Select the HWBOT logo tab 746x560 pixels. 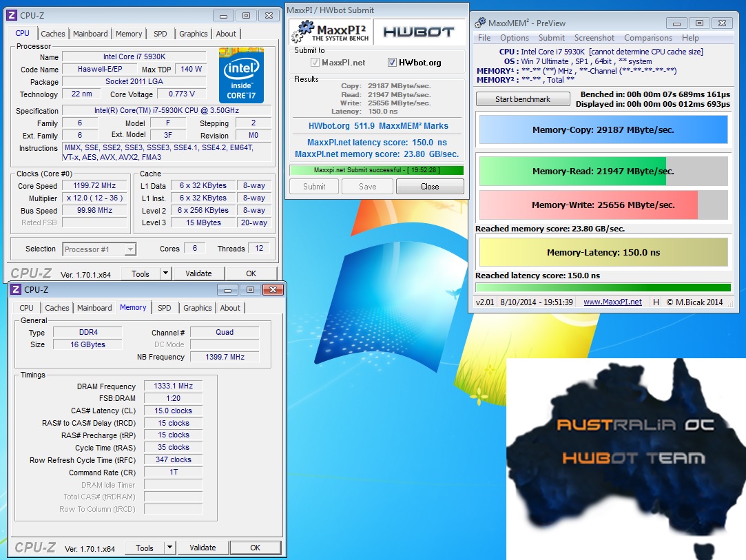click(419, 32)
